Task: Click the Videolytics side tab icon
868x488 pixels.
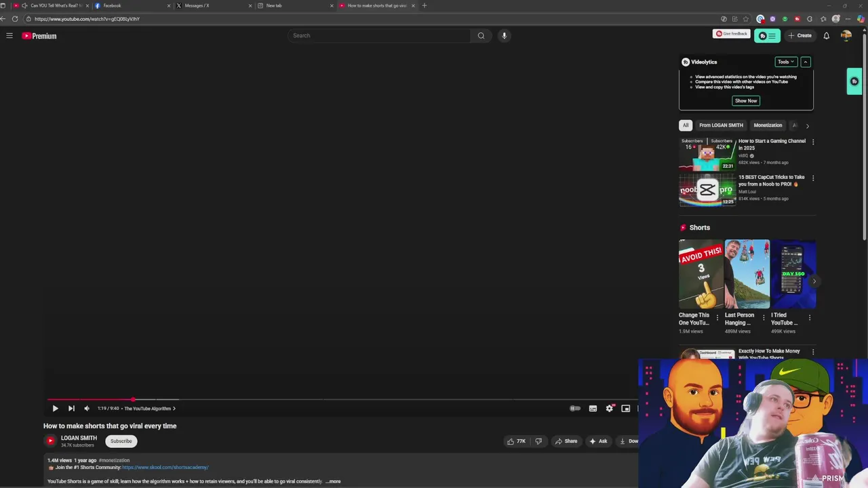Action: [x=854, y=81]
